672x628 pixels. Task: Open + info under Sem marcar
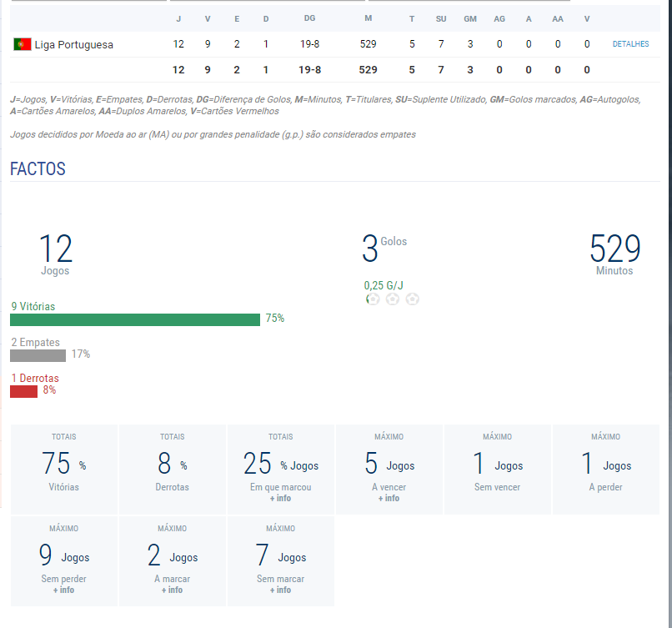coord(281,590)
